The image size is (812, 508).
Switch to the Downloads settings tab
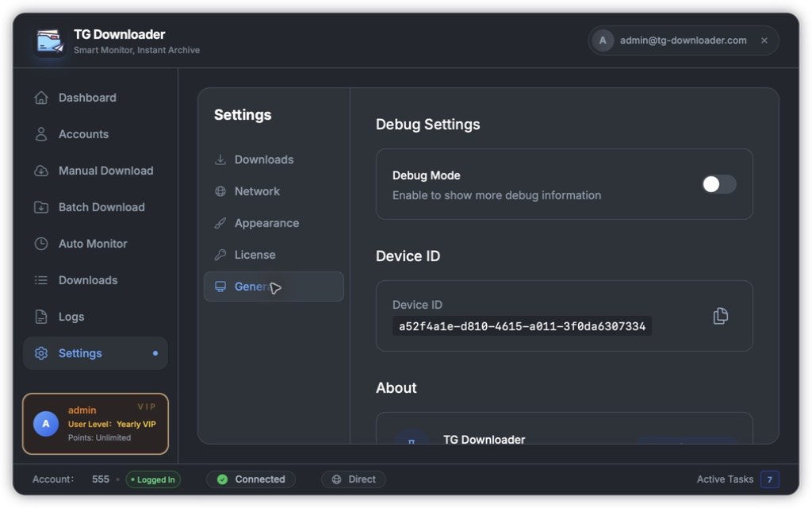[x=274, y=160]
